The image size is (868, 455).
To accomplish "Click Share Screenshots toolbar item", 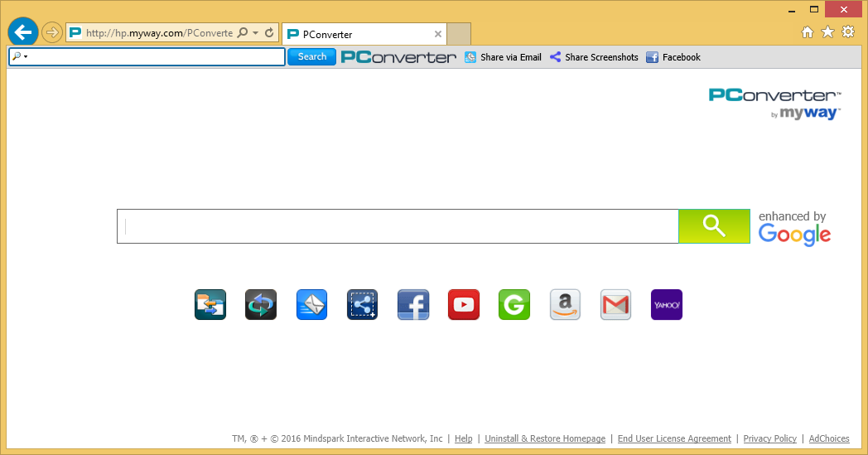I will (593, 57).
